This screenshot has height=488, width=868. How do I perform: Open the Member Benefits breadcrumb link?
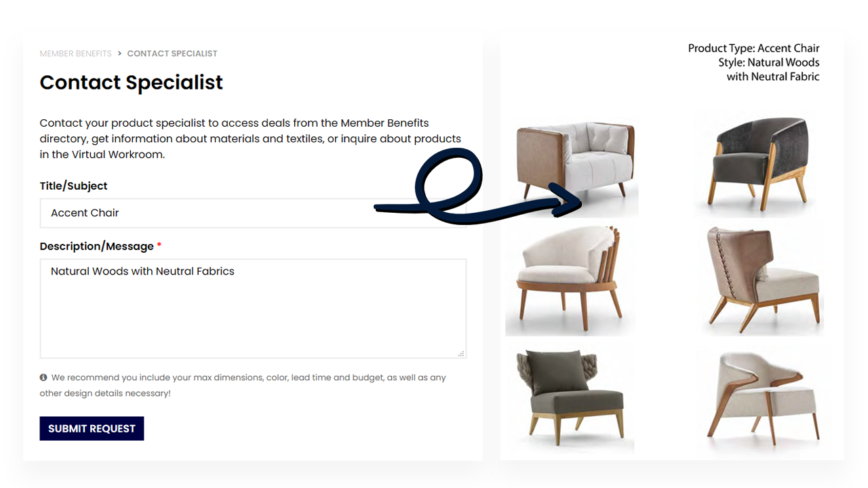(x=75, y=54)
